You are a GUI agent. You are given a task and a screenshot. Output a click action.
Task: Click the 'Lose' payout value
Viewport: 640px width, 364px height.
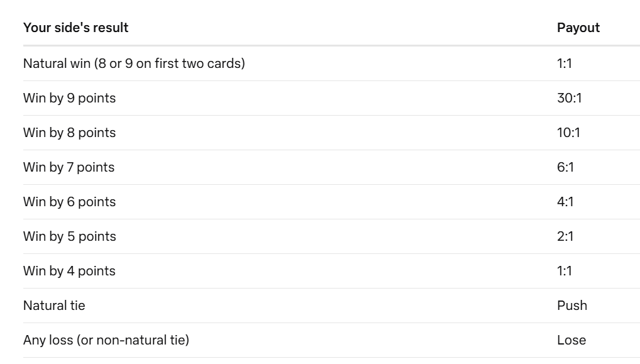click(x=571, y=340)
